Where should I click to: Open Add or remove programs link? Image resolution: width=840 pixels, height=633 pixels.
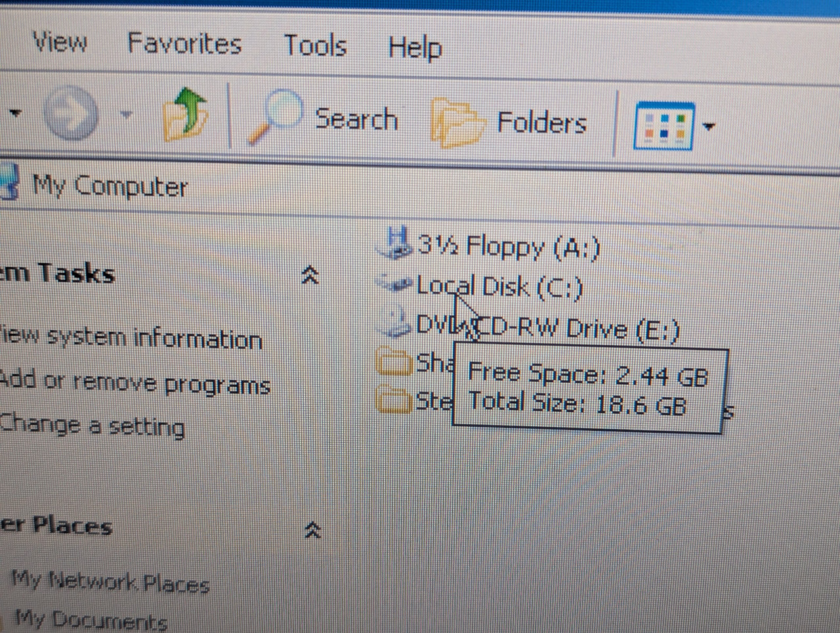point(135,383)
